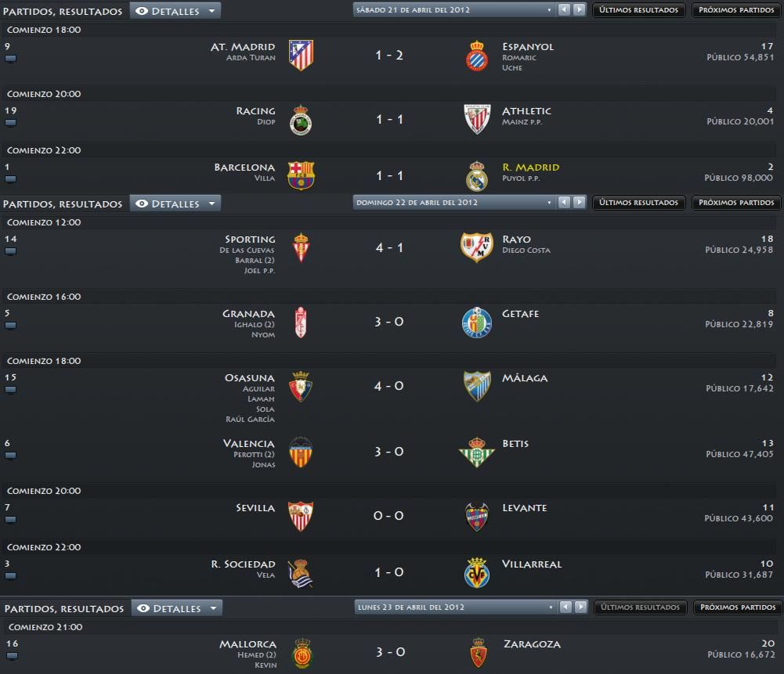Expand the Lunes 23 de Abril date dropdown
The width and height of the screenshot is (784, 674).
(x=456, y=607)
